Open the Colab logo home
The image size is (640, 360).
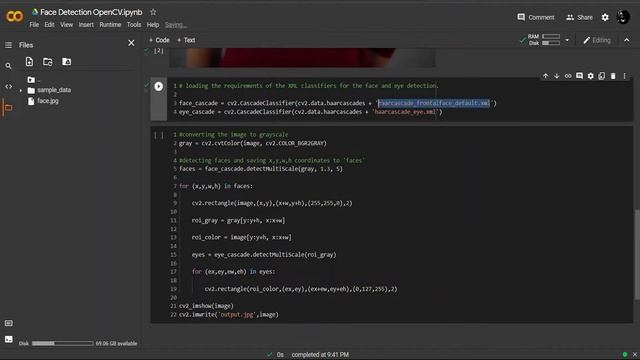(x=14, y=16)
